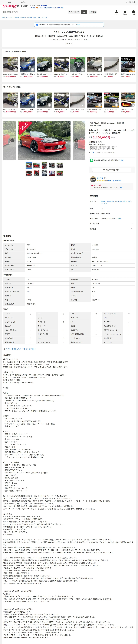Viewport: 138px width, 644px height.
Task: Open seller name タケマル link
Action: 100,178
